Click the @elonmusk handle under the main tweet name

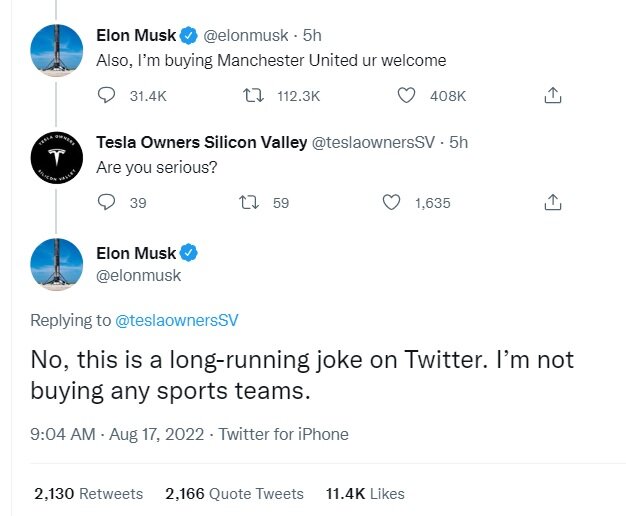[138, 275]
